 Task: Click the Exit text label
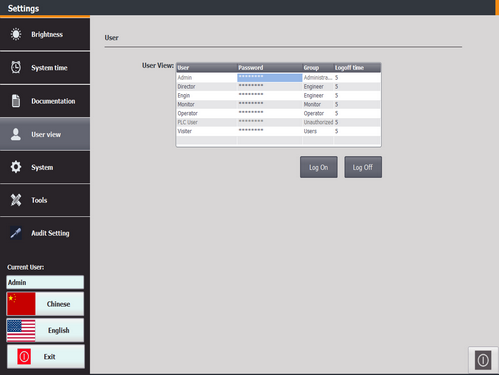click(49, 357)
